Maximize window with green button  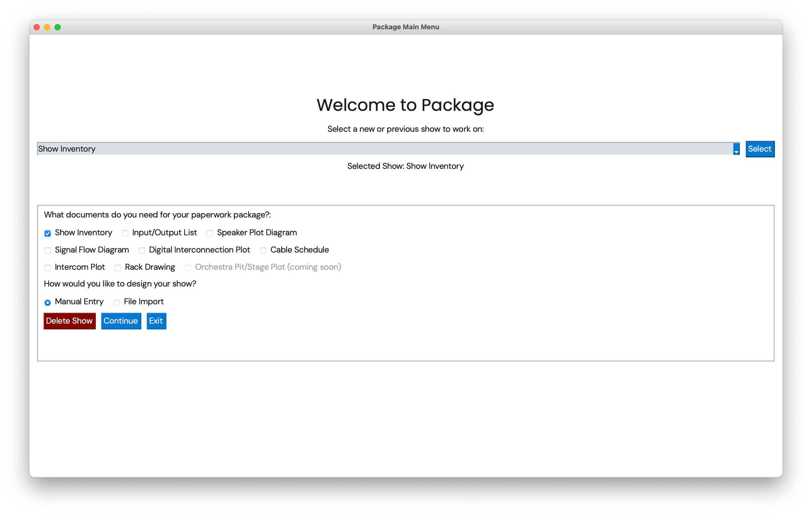tap(58, 27)
